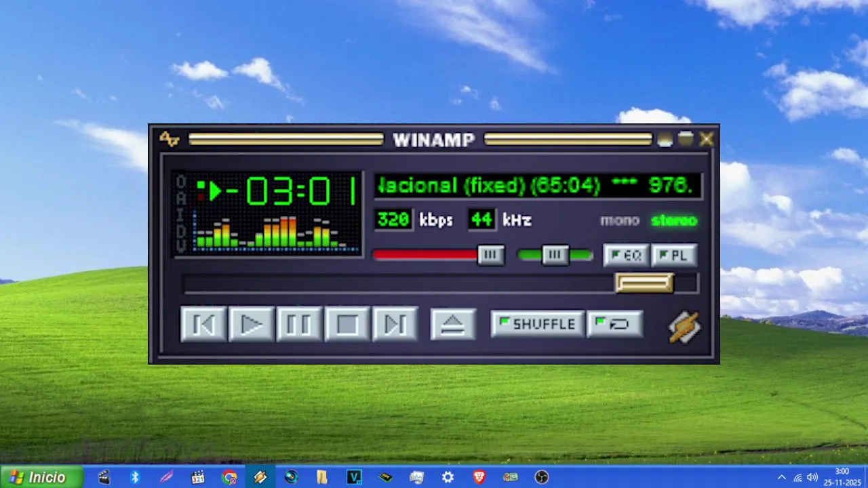Click the time display showing -03:01
Viewport: 868px width, 488px height.
tap(292, 191)
